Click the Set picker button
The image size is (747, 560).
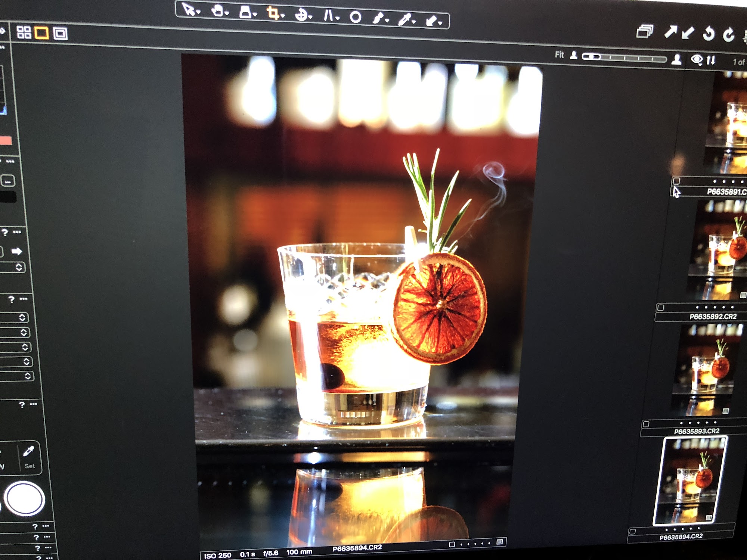(29, 457)
